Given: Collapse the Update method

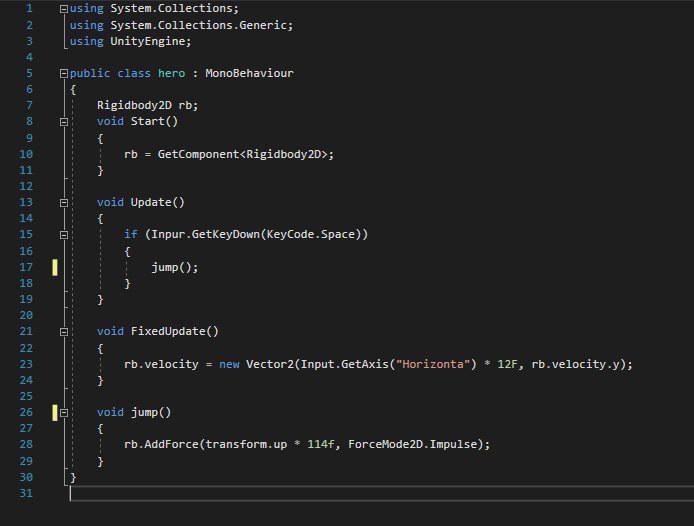Looking at the screenshot, I should [64, 203].
